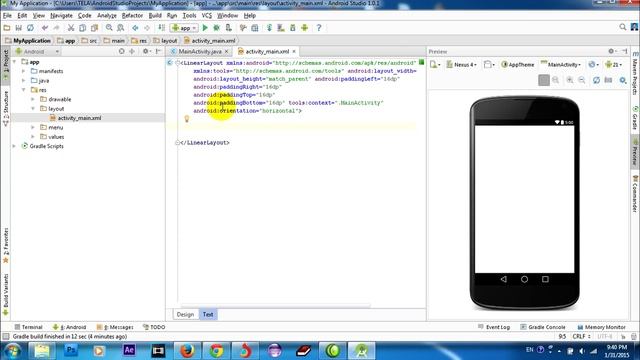Expand the Gradle Scripts node
This screenshot has width=640, height=360.
point(15,146)
